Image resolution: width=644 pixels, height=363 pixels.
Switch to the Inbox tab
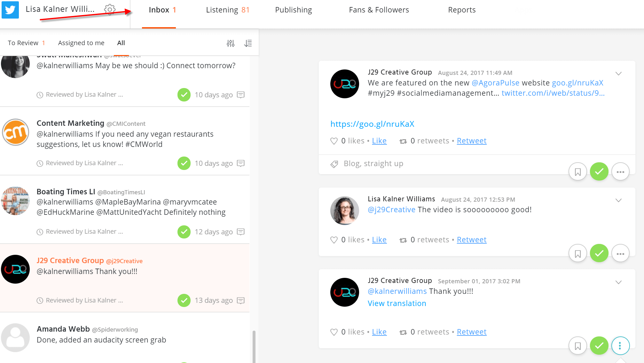click(x=162, y=10)
